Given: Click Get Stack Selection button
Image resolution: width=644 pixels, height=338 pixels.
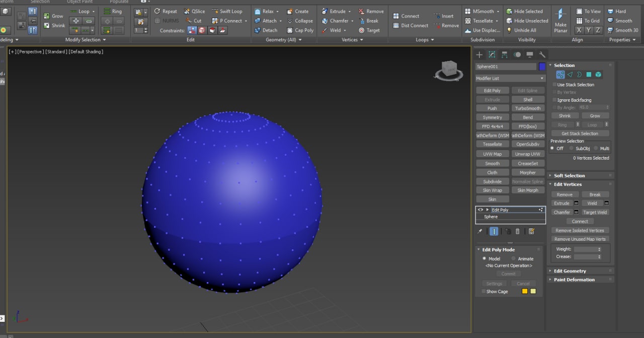Looking at the screenshot, I should 580,133.
